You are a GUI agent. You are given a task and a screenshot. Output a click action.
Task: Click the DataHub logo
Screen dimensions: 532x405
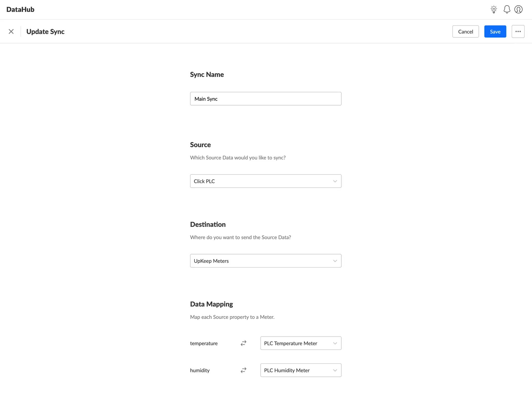tap(20, 9)
